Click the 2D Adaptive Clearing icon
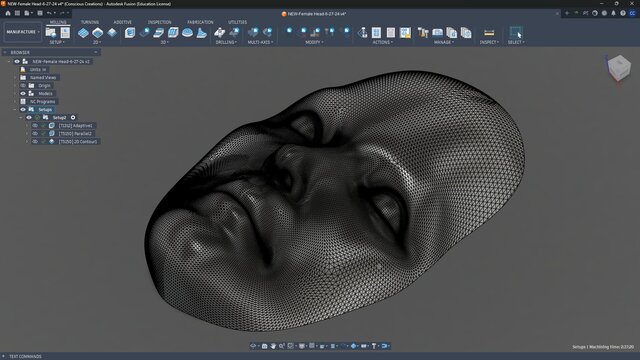The width and height of the screenshot is (640, 360). 83,33
